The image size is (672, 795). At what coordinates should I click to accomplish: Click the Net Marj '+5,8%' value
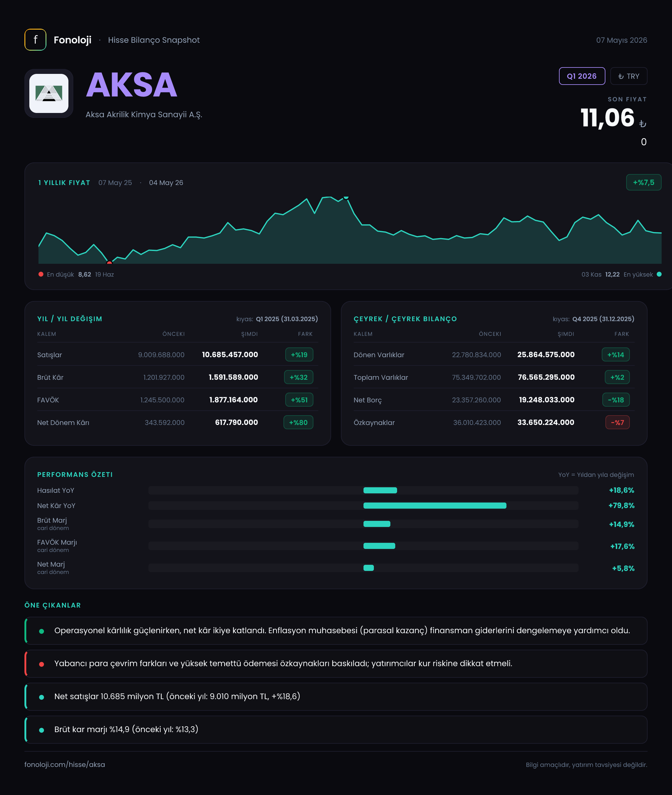pos(623,568)
